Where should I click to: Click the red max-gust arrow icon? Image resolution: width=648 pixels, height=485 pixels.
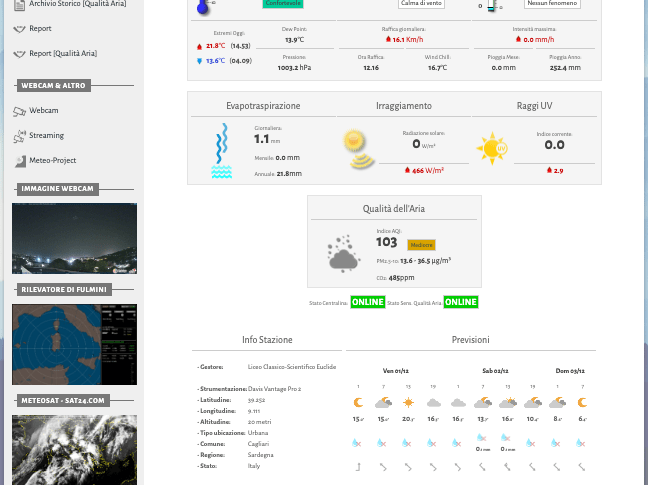388,39
